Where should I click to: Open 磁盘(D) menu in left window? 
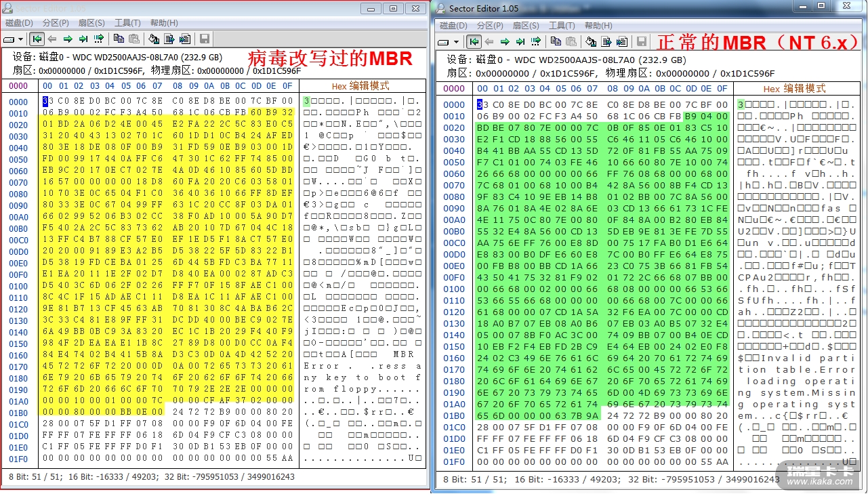19,23
